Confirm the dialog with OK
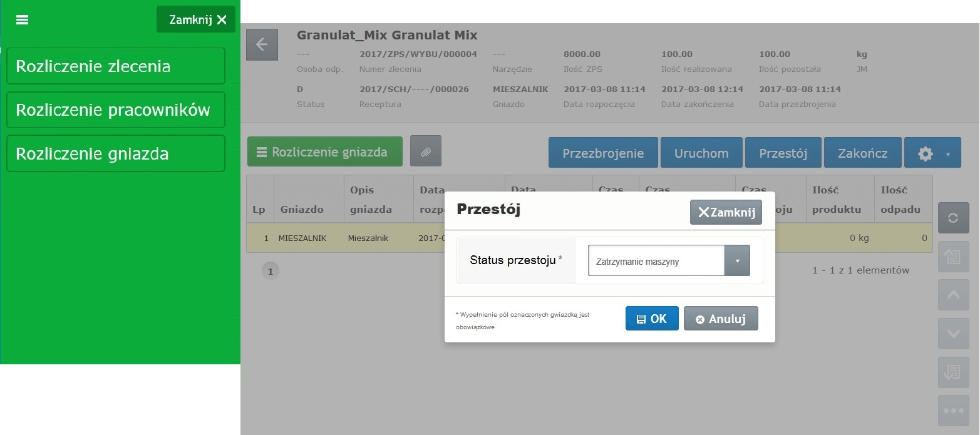 click(652, 318)
